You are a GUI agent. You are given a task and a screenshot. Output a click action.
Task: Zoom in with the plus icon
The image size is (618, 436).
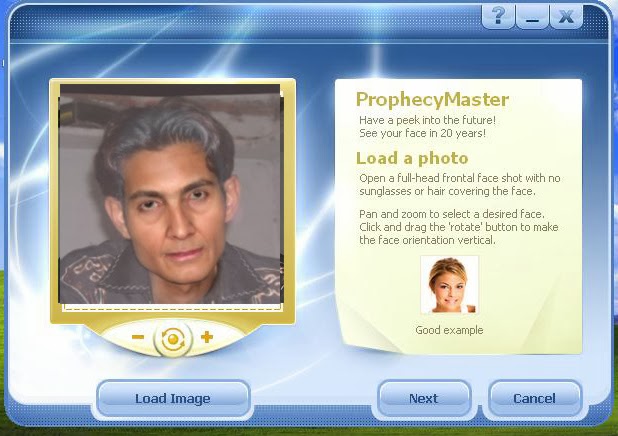[207, 337]
